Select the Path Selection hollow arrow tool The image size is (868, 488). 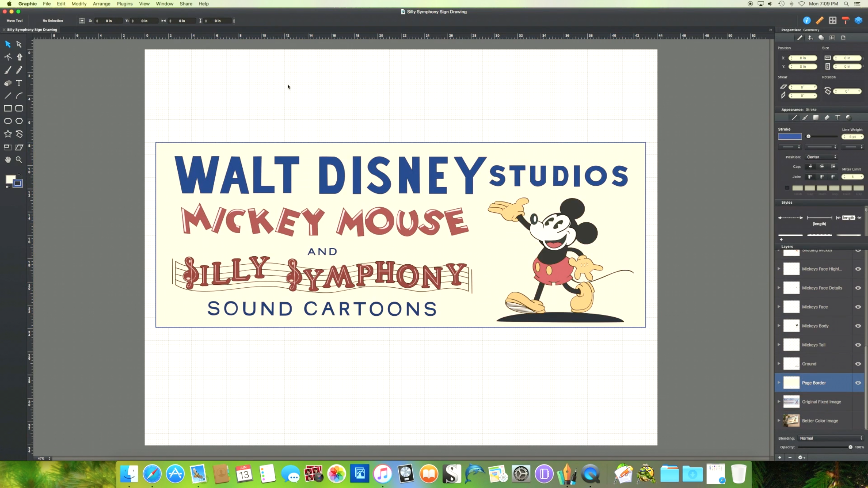[19, 44]
